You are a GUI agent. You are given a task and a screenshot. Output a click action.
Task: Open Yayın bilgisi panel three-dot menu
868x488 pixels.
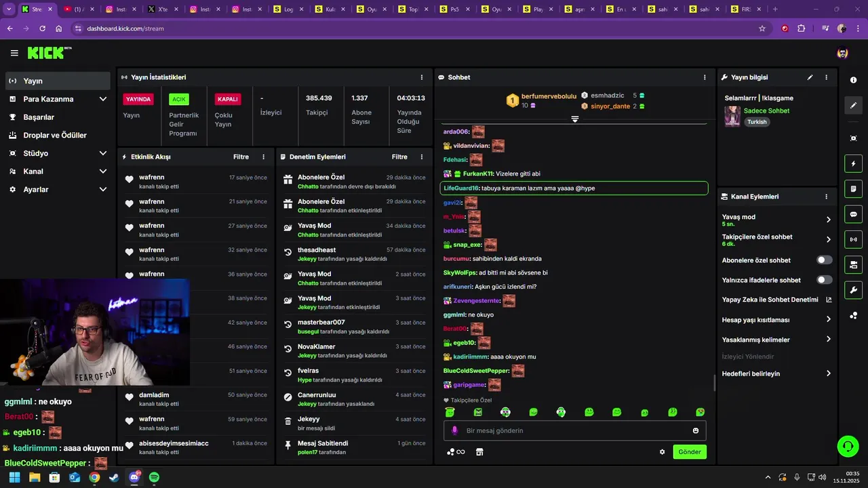pos(826,77)
